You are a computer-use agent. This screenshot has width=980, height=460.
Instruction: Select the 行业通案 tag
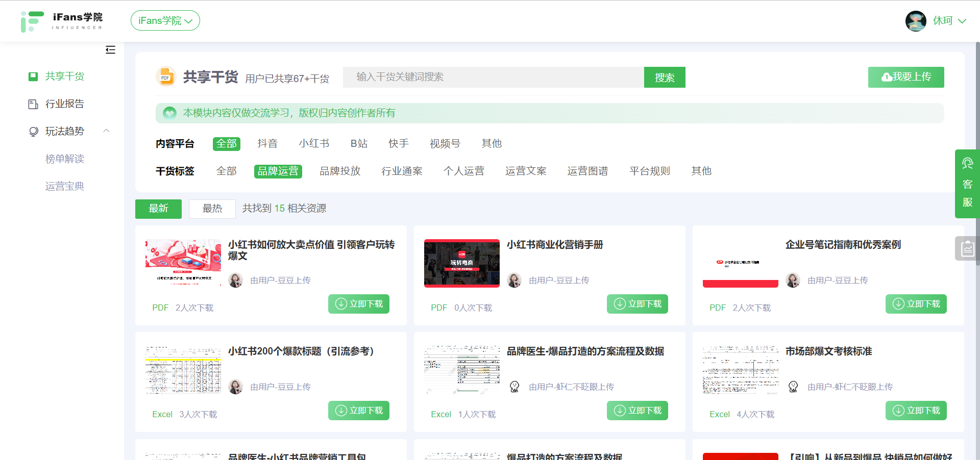(402, 171)
